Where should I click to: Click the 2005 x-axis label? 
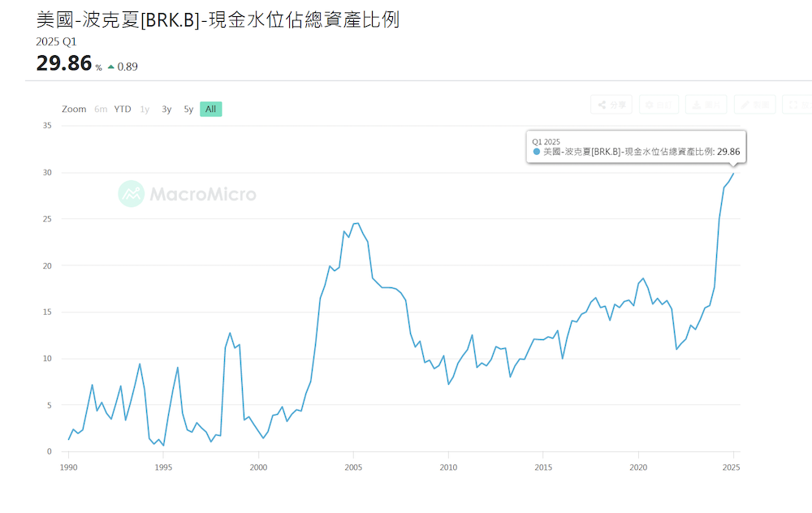[353, 468]
